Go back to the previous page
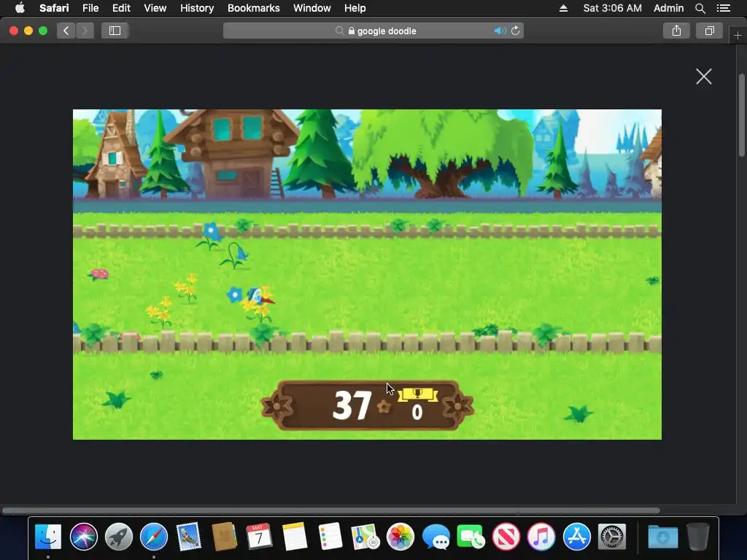Viewport: 747px width, 560px height. point(66,31)
